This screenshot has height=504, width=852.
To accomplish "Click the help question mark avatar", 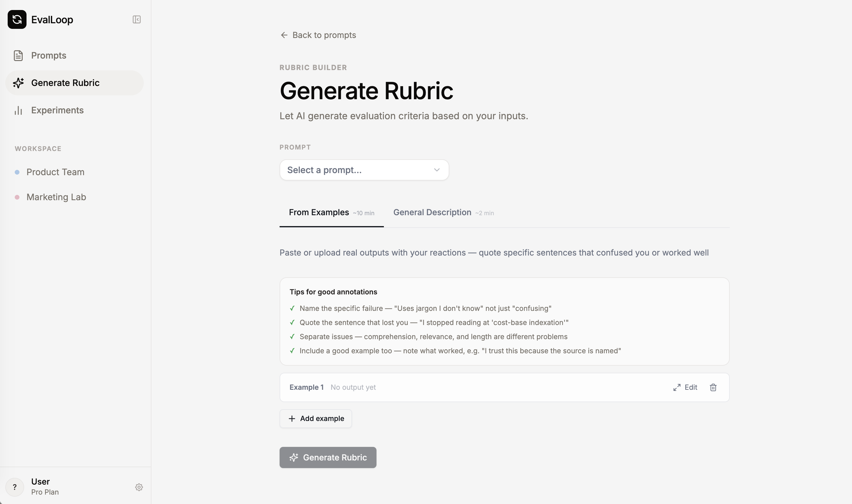I will 15,487.
